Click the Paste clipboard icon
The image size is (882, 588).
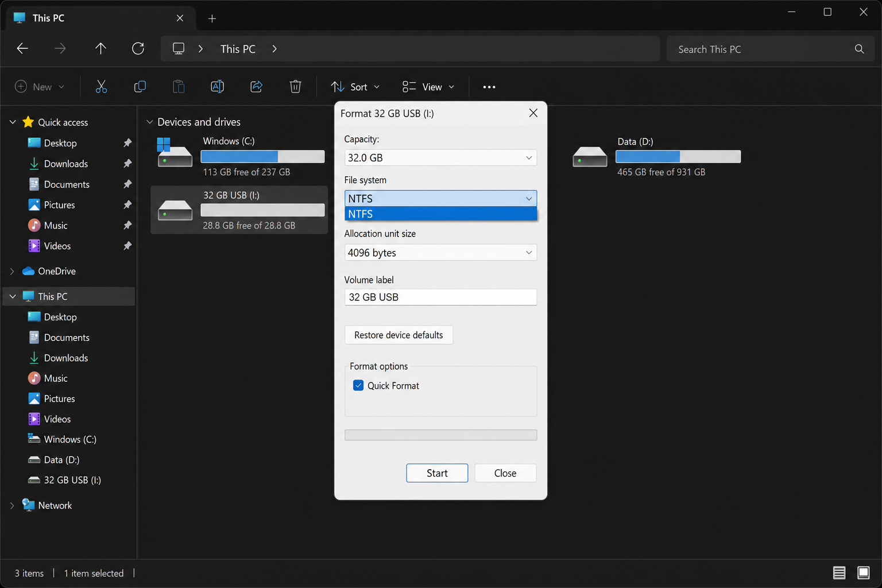[179, 87]
